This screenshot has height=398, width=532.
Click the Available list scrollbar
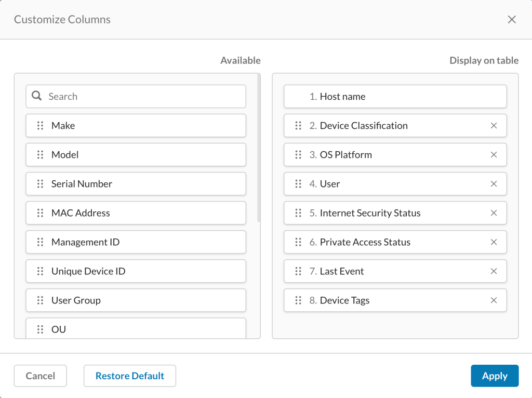pyautogui.click(x=259, y=148)
